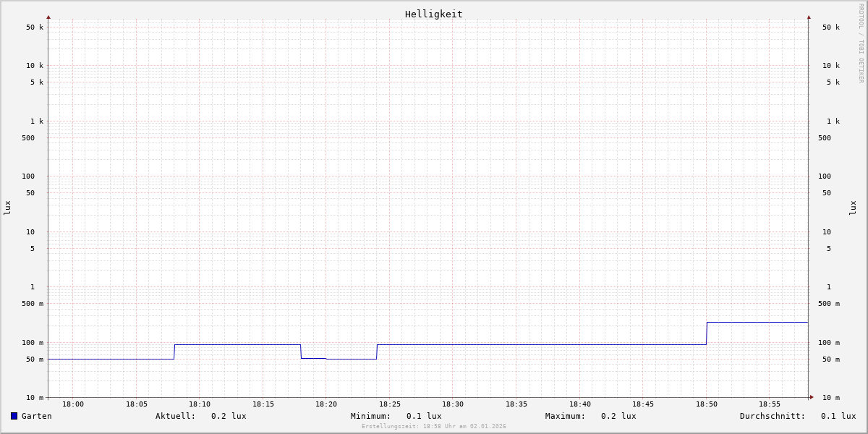This screenshot has height=434, width=868.
Task: Click the '10 k' label on right axis
Action: [x=831, y=66]
